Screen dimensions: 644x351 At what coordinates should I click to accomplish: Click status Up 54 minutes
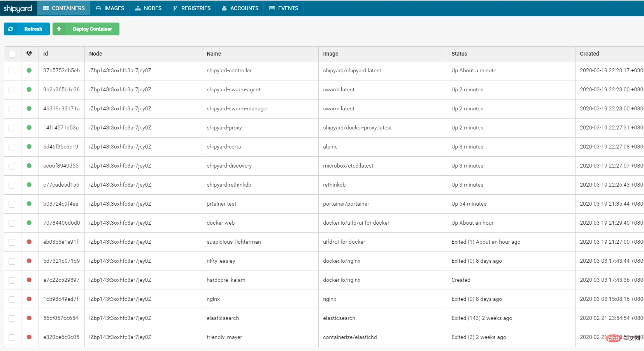click(469, 204)
